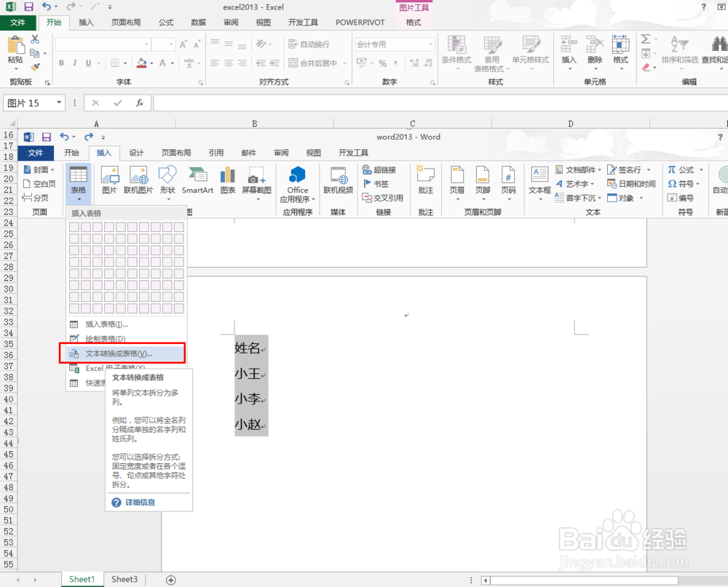The image size is (728, 587).
Task: Open Word 设计 ribbon tab
Action: click(x=137, y=153)
